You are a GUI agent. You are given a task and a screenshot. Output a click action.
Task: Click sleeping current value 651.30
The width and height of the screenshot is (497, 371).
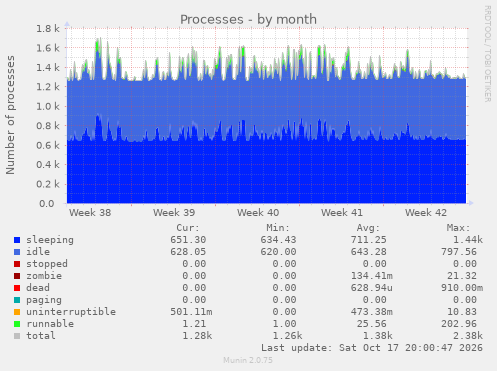pos(188,240)
